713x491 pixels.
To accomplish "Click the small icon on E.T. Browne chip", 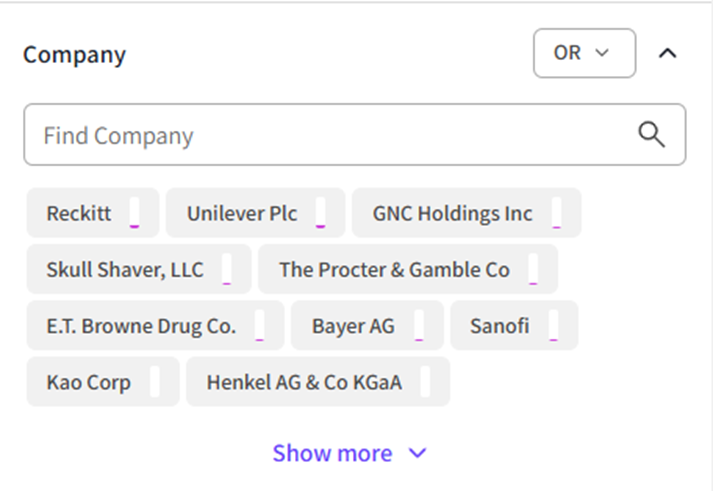I will 259,326.
